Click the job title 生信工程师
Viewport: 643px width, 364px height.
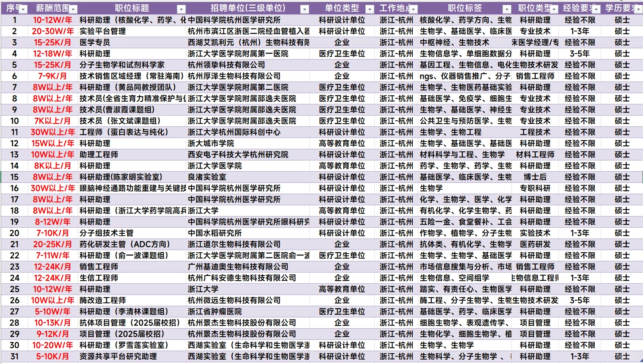pos(99,278)
